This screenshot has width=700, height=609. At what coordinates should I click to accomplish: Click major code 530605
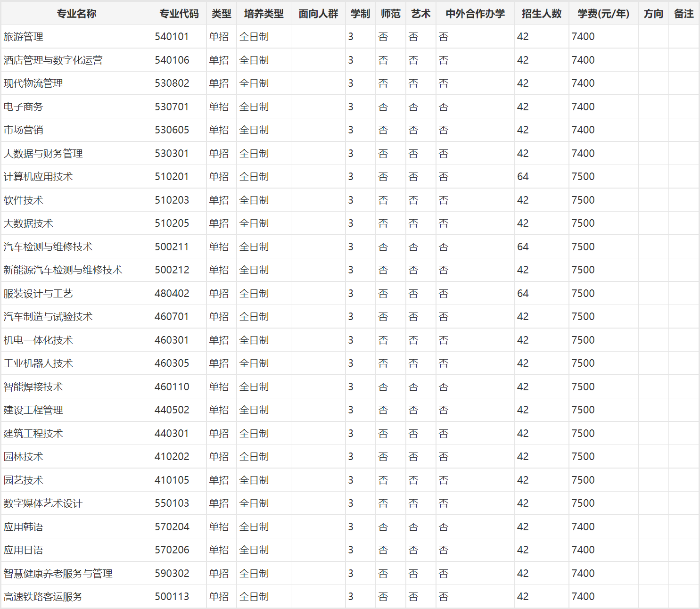(172, 130)
